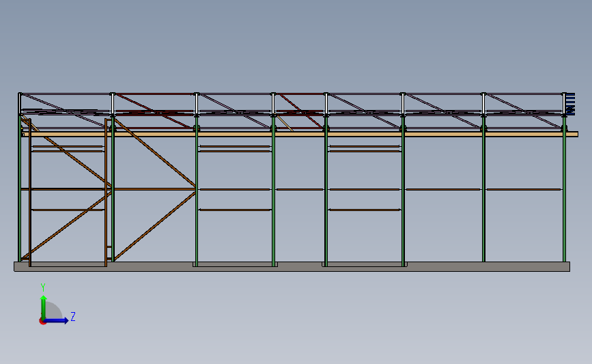Select the "Y" label of the orientation triad
The width and height of the screenshot is (592, 364).
(x=43, y=288)
